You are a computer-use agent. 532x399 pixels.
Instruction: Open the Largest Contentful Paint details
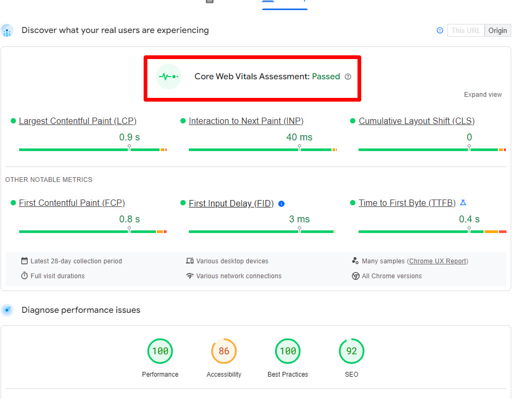point(77,121)
